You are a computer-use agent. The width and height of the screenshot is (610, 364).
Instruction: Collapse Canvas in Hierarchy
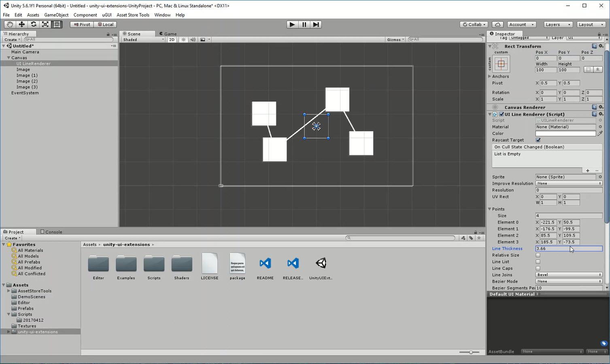point(9,58)
